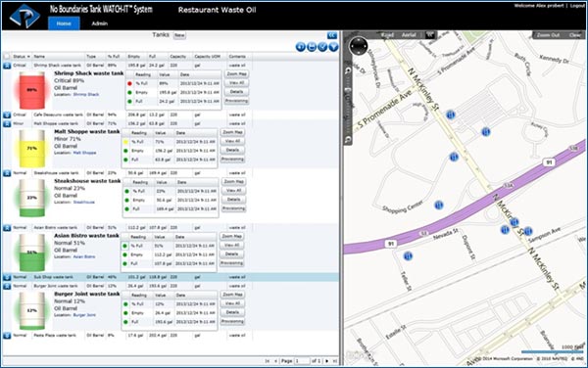588x368 pixels.
Task: Switch the map to Road view
Action: pyautogui.click(x=387, y=35)
